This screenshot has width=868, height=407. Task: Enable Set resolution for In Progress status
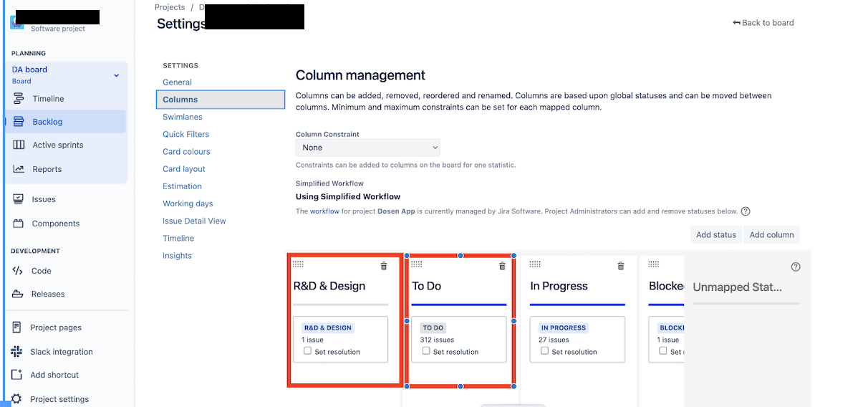[x=544, y=351]
